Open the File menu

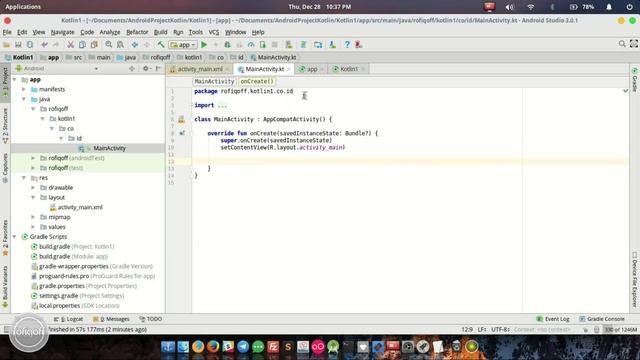[x=7, y=32]
